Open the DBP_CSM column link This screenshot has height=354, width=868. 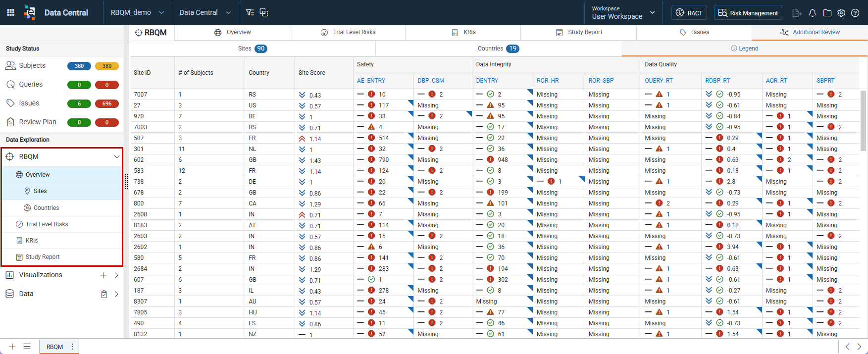point(431,81)
